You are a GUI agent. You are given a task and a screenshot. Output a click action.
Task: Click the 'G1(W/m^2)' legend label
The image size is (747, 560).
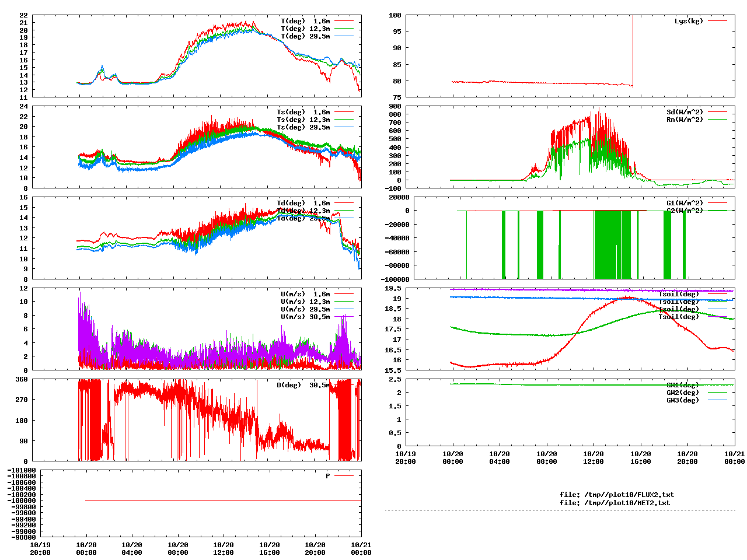click(685, 203)
